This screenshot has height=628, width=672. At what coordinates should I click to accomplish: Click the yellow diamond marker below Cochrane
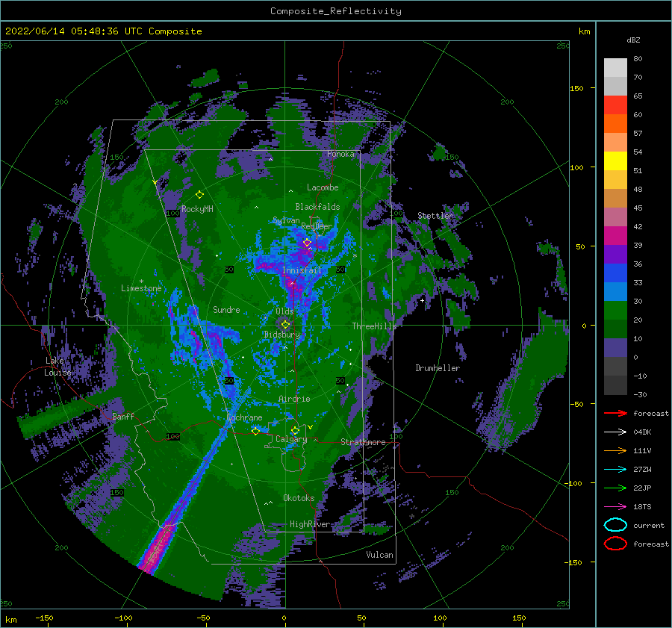pyautogui.click(x=256, y=432)
